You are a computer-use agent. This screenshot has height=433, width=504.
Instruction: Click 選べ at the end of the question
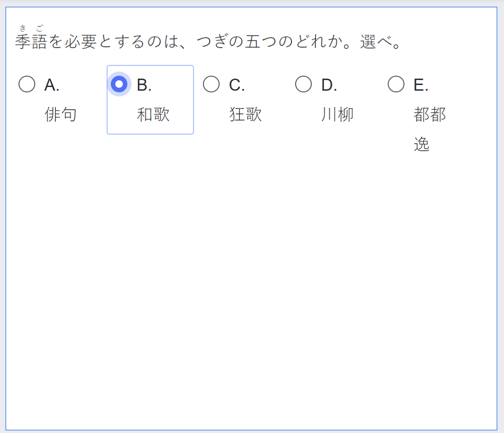376,42
